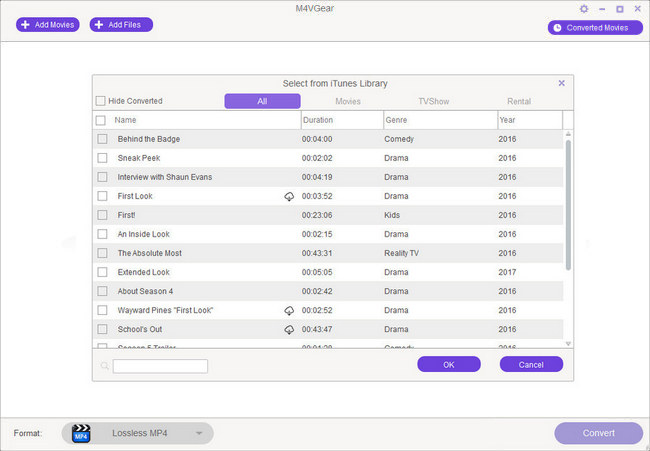
Task: Click the Add Files button
Action: (121, 25)
